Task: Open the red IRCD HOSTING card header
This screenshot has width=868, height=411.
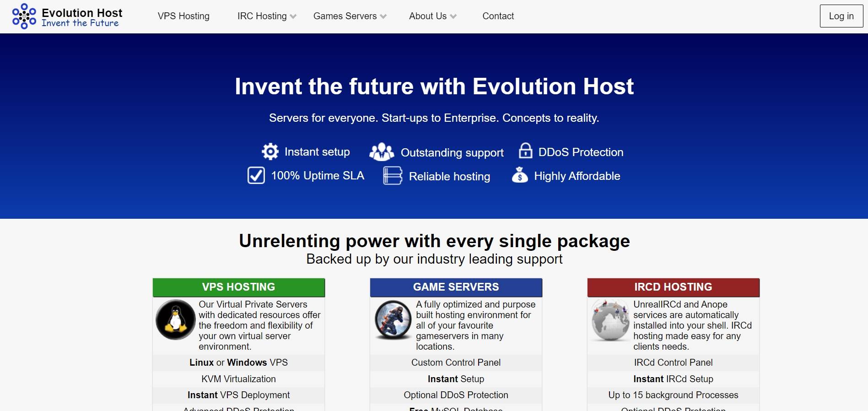Action: pos(673,287)
